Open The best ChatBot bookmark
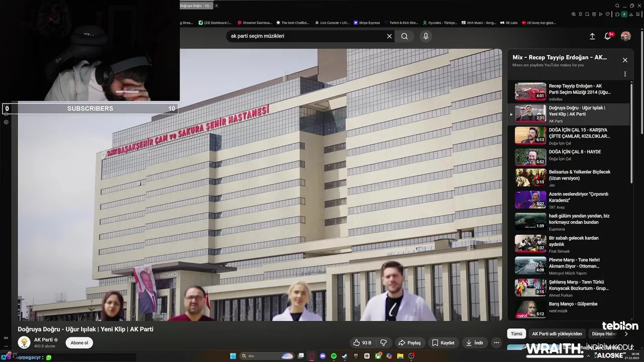 pos(292,23)
